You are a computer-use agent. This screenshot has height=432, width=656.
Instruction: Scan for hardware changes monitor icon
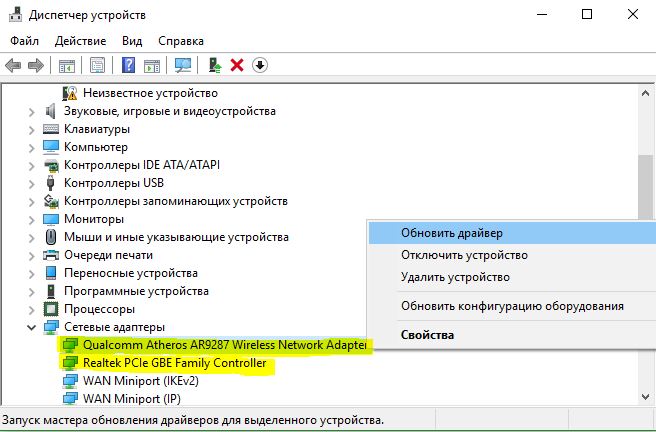point(183,65)
